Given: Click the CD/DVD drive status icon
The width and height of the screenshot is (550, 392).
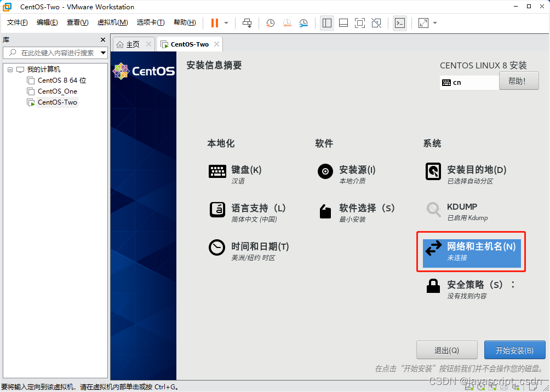Looking at the screenshot, I should [x=481, y=387].
